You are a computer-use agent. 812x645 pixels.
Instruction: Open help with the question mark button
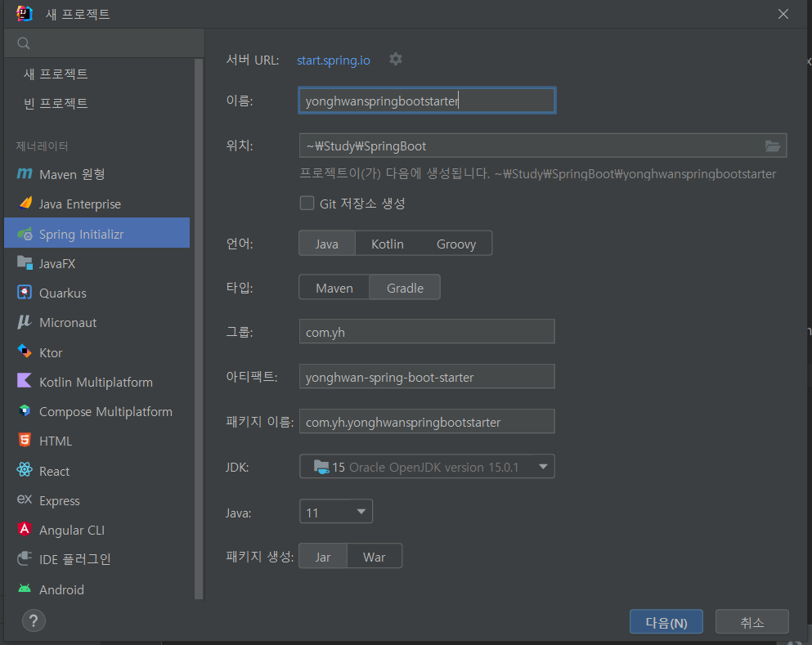click(34, 620)
